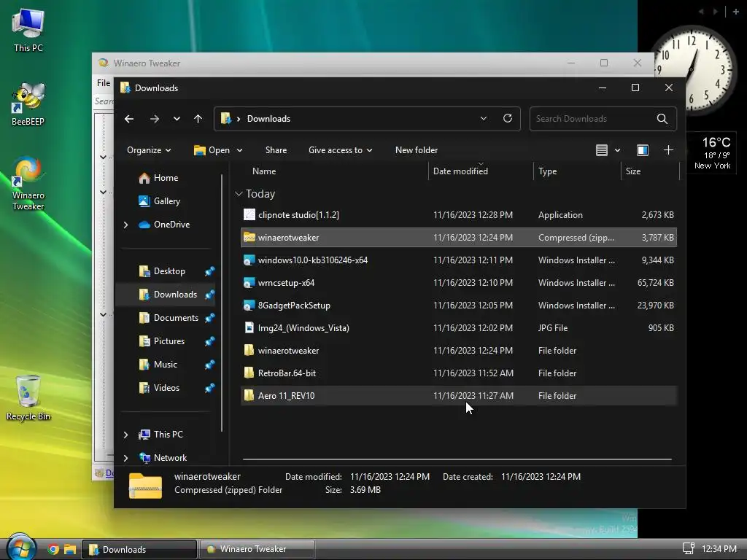747x560 pixels.
Task: Click the view layout details icon
Action: [x=602, y=150]
